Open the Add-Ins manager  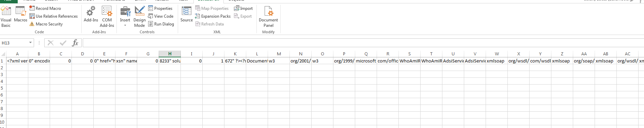(x=91, y=15)
